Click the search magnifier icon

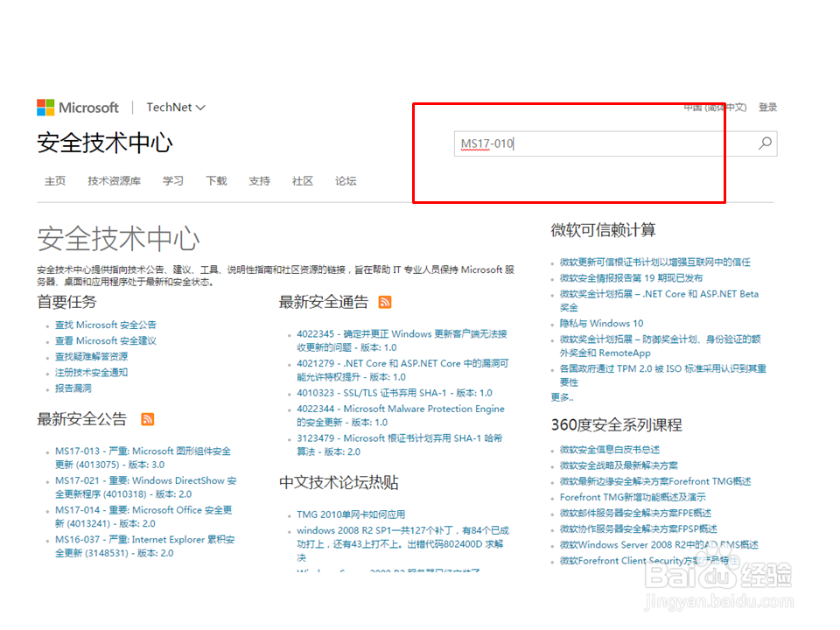tap(765, 143)
